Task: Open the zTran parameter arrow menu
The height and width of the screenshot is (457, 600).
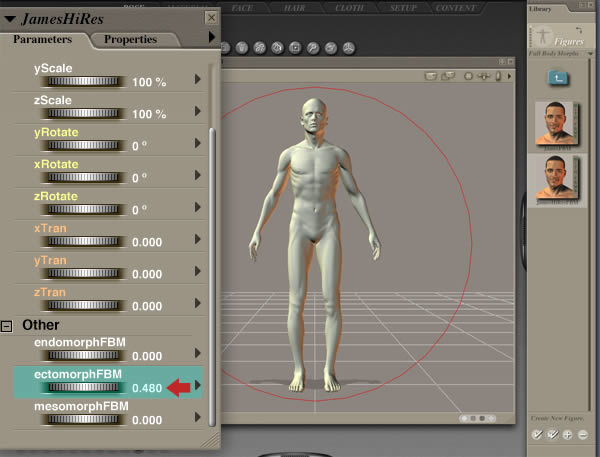Action: coord(197,303)
